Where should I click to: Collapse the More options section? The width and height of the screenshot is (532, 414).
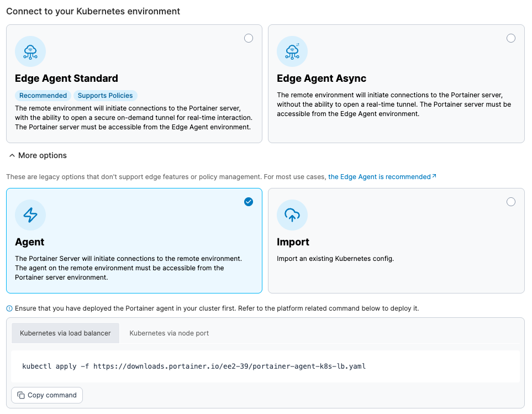(42, 156)
